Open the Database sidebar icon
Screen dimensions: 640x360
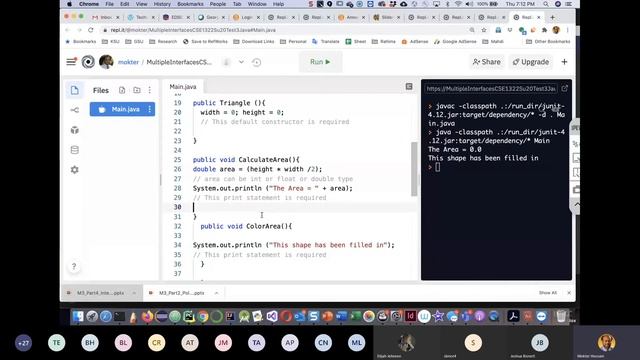[x=75, y=150]
